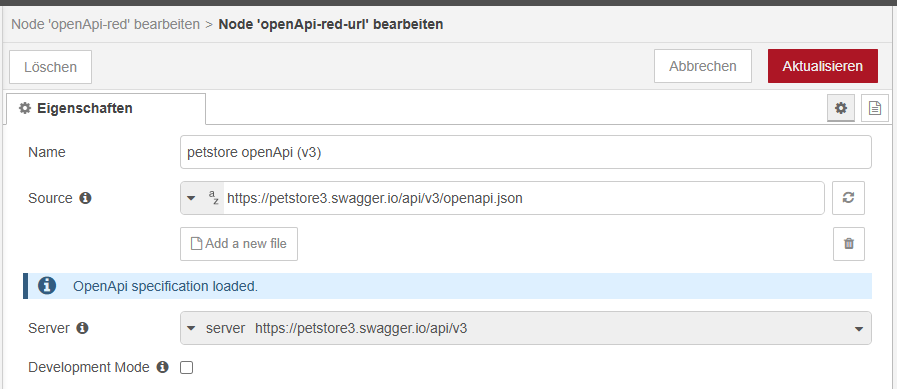Click the info icon next to Source

point(85,199)
